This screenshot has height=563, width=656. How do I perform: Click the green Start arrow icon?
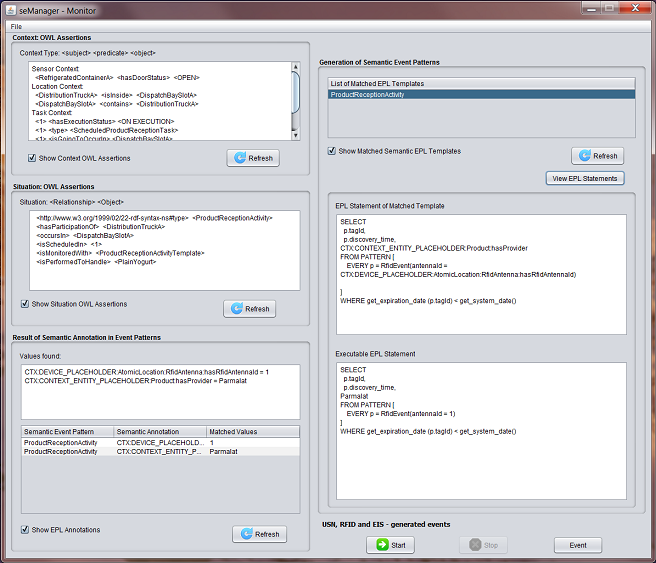[x=382, y=545]
